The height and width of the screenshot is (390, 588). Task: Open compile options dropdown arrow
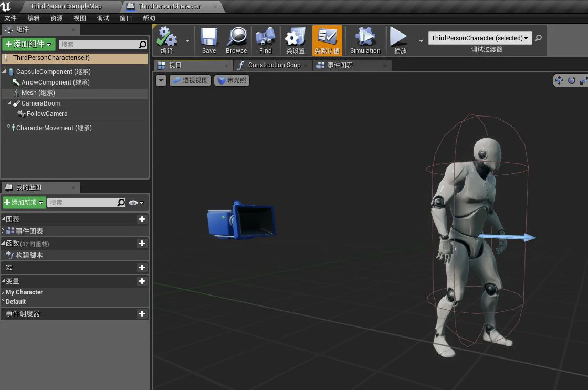pos(187,40)
